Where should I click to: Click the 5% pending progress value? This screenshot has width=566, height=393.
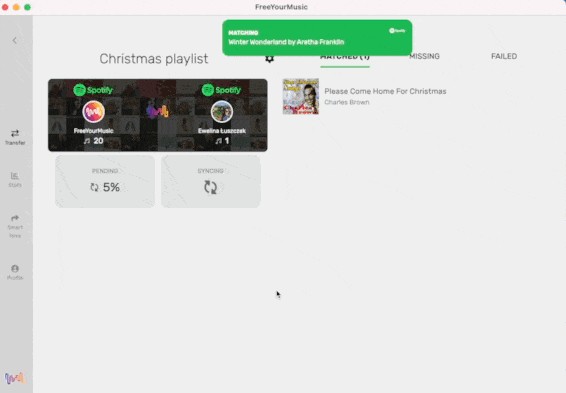111,187
